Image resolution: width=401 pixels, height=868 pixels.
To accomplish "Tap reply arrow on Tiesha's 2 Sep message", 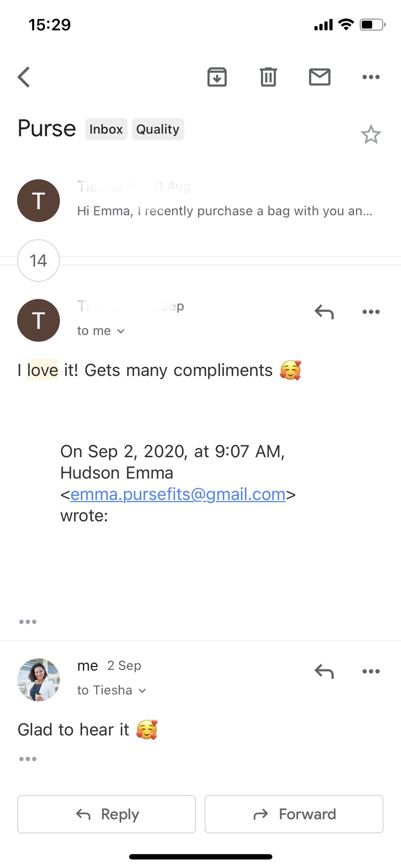I will [x=324, y=312].
